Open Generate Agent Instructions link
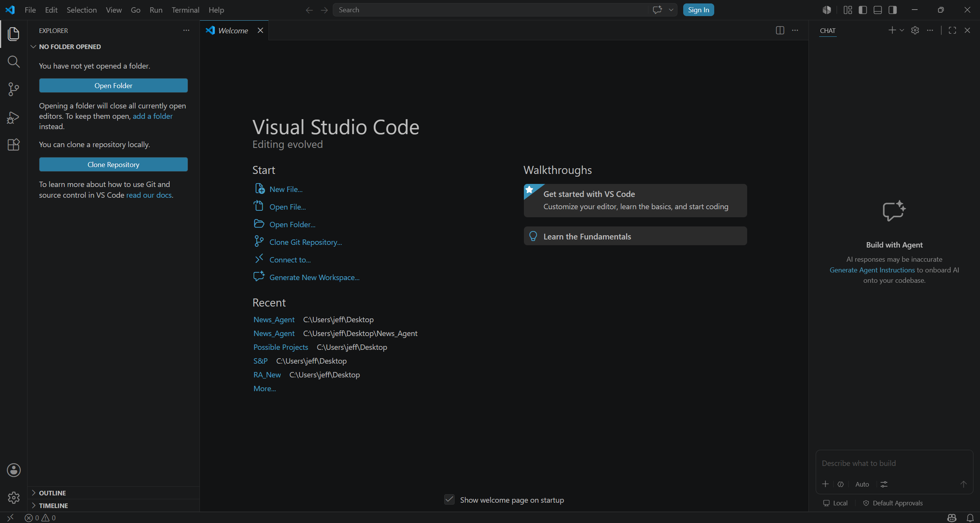 (x=872, y=270)
